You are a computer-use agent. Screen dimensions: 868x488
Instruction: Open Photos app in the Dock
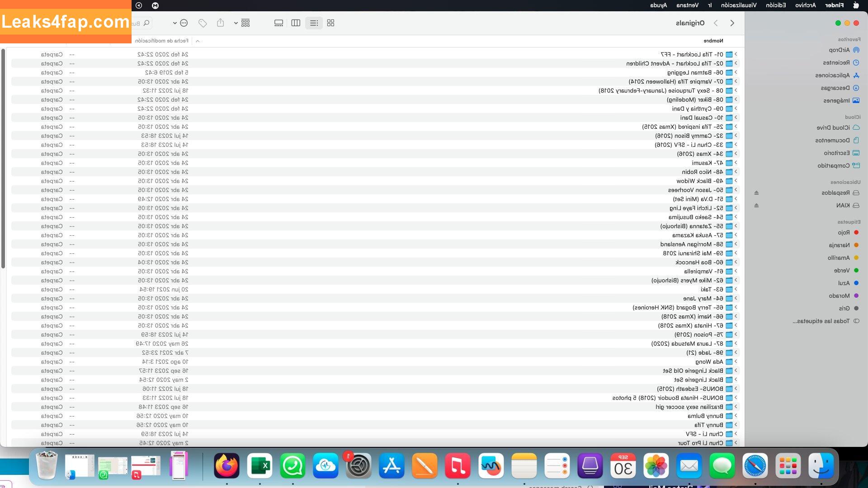[x=656, y=466]
